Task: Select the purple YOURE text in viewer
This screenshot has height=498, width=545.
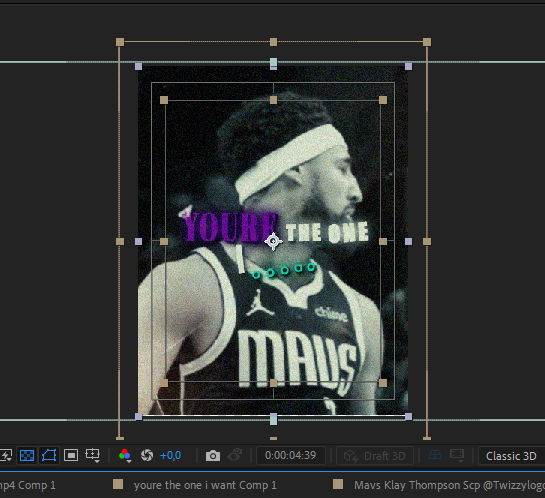Action: coord(229,226)
